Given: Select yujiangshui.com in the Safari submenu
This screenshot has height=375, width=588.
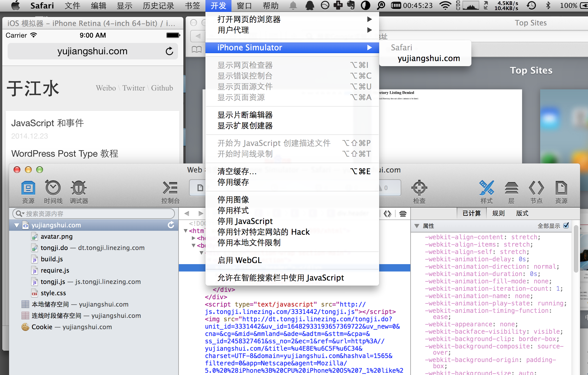Looking at the screenshot, I should pos(425,58).
